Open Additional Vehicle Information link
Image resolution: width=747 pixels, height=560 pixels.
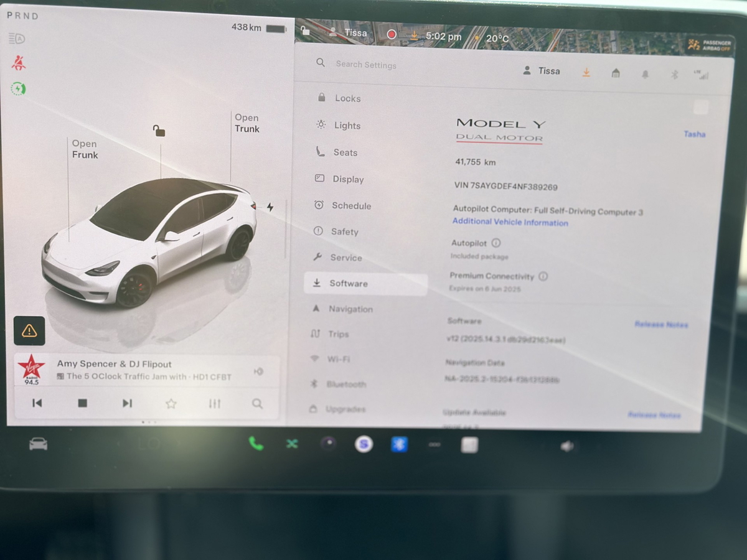pos(510,222)
